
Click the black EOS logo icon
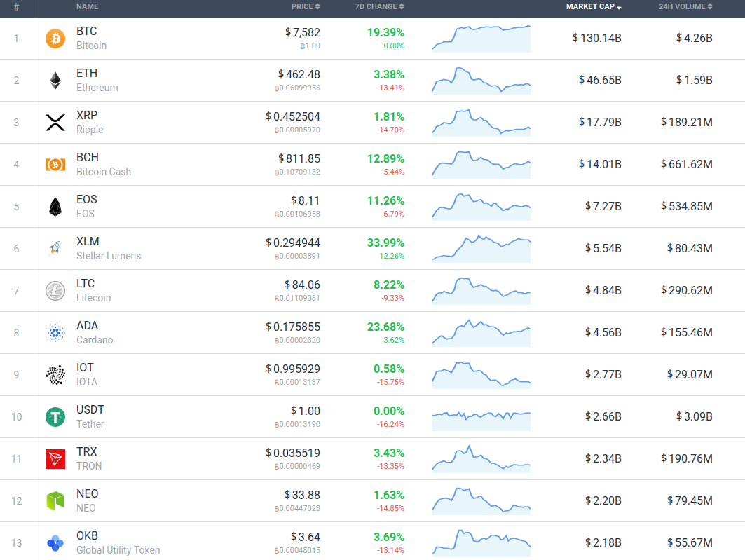coord(55,207)
